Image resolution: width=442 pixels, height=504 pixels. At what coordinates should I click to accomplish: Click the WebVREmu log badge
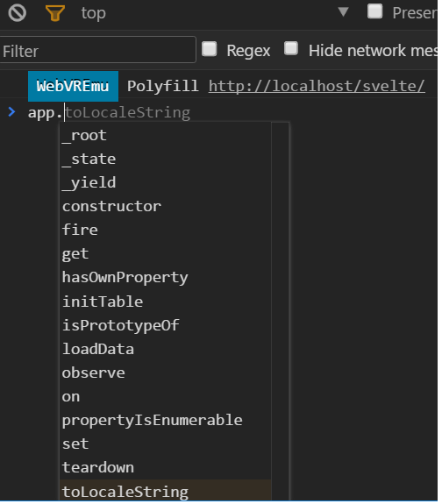point(73,86)
